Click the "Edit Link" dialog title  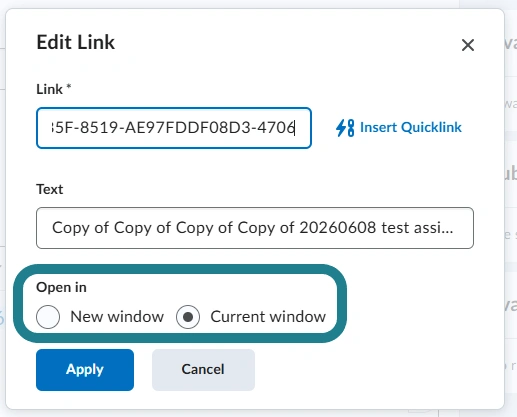[x=76, y=42]
